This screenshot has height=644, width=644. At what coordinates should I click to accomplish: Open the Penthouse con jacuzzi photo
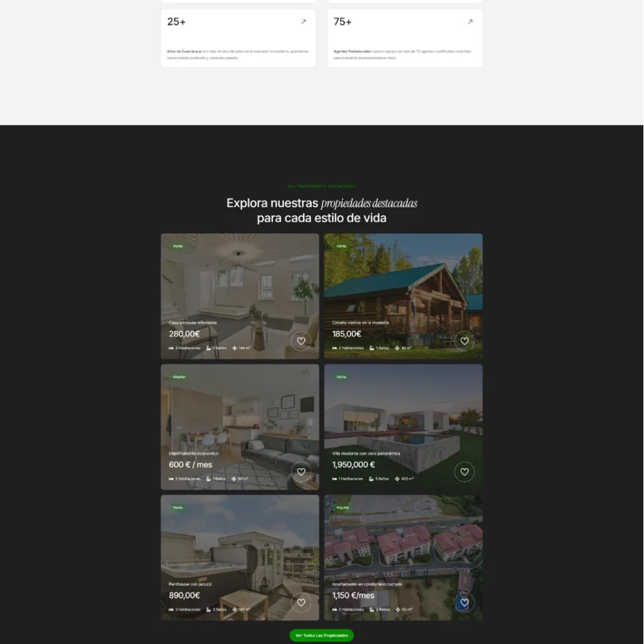pos(240,541)
